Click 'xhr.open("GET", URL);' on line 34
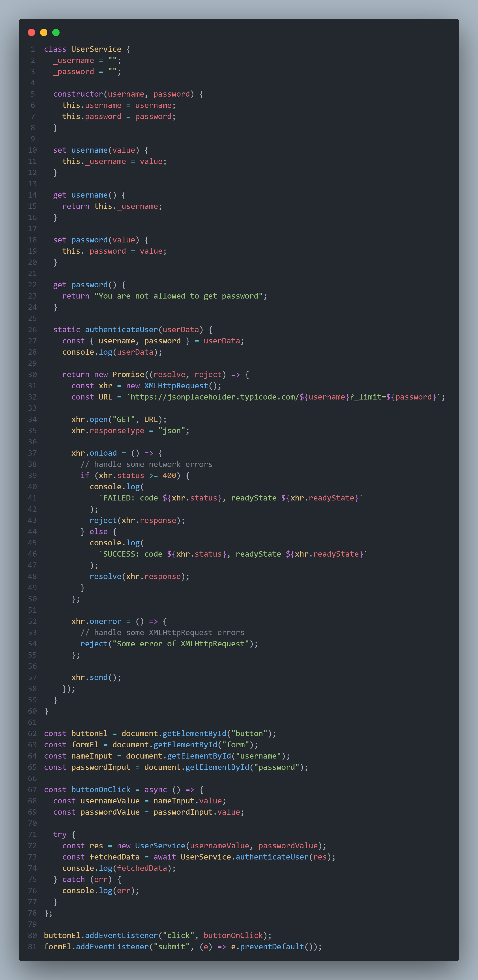This screenshot has width=478, height=980. (119, 420)
